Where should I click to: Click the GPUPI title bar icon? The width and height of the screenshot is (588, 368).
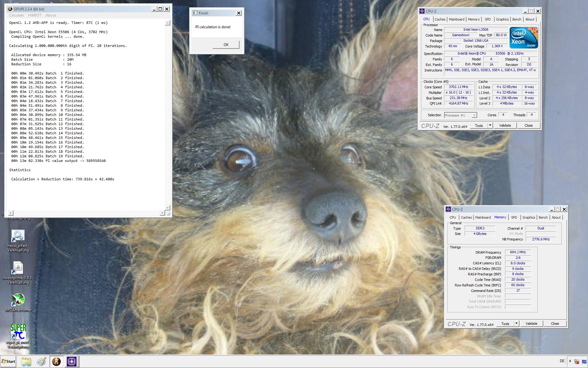[10, 9]
